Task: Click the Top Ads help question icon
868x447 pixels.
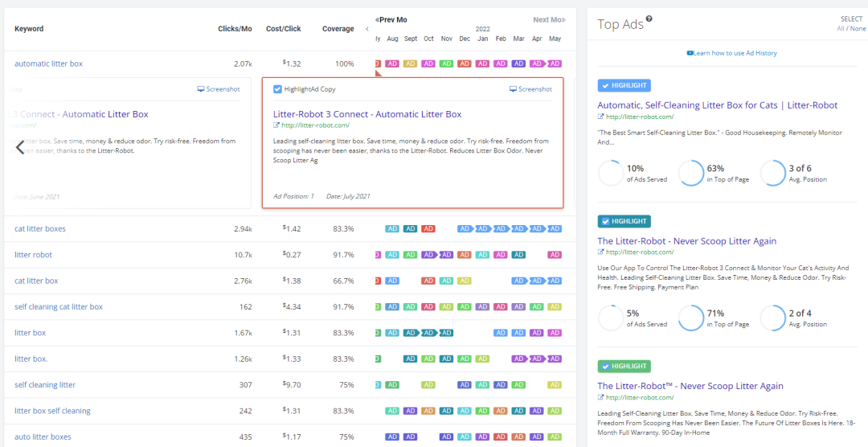Action: click(x=649, y=19)
